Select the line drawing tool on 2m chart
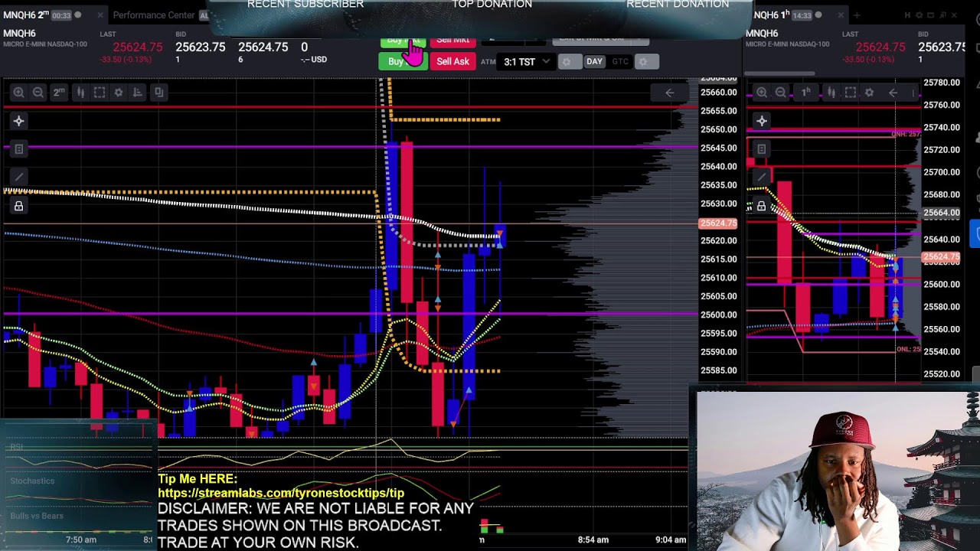The width and height of the screenshot is (980, 551). click(x=18, y=178)
